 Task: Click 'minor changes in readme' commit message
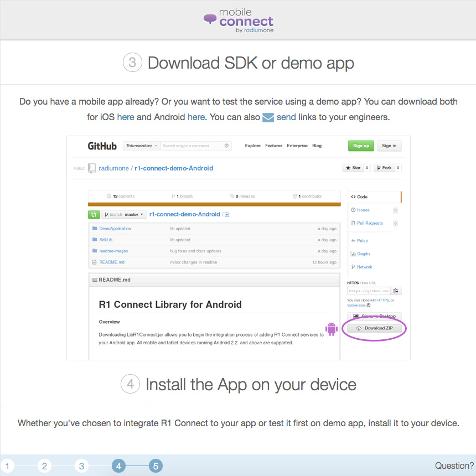pyautogui.click(x=194, y=262)
